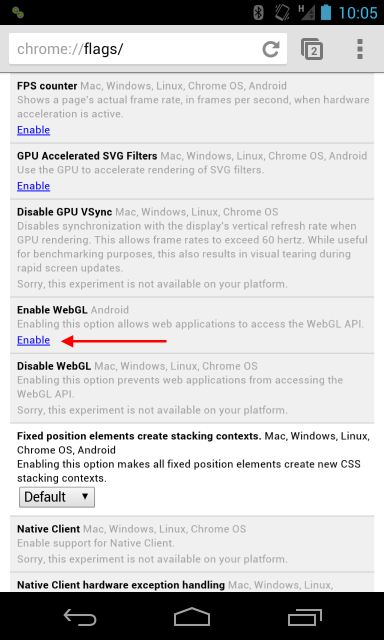Tap the Native Client experiment title

tap(48, 529)
